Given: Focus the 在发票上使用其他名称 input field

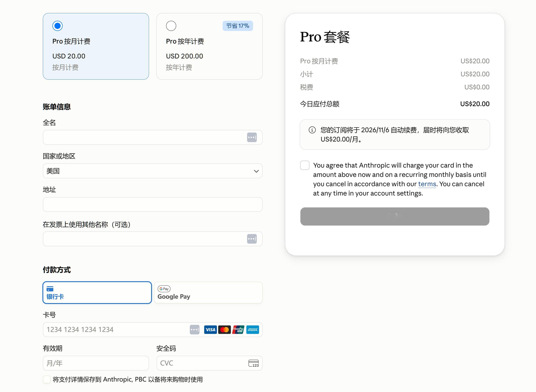Looking at the screenshot, I should [153, 239].
